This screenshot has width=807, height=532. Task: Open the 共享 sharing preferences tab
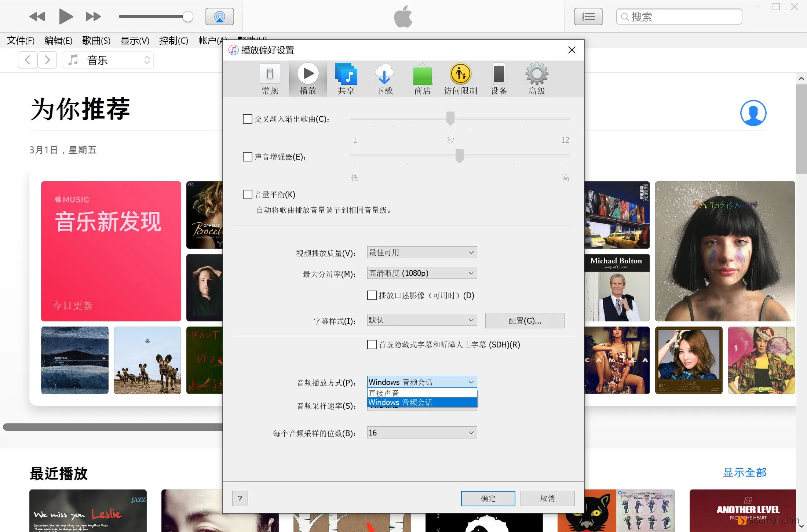point(346,79)
